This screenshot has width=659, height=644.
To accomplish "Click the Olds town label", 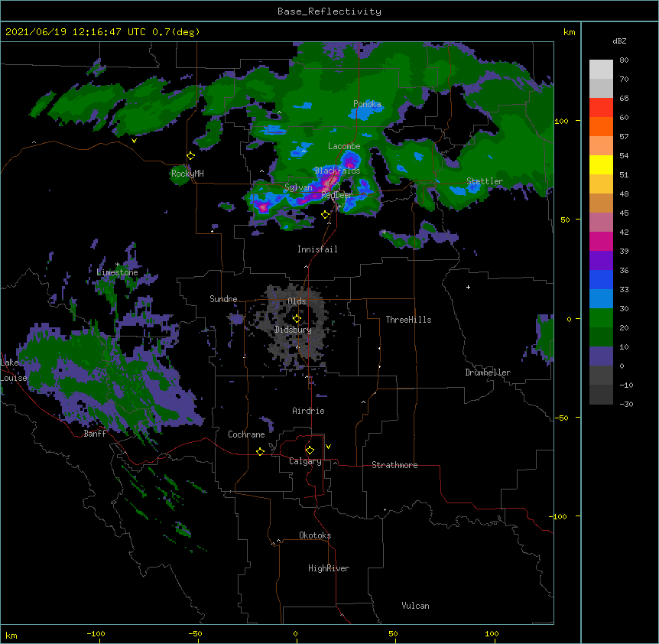I will pos(297,301).
